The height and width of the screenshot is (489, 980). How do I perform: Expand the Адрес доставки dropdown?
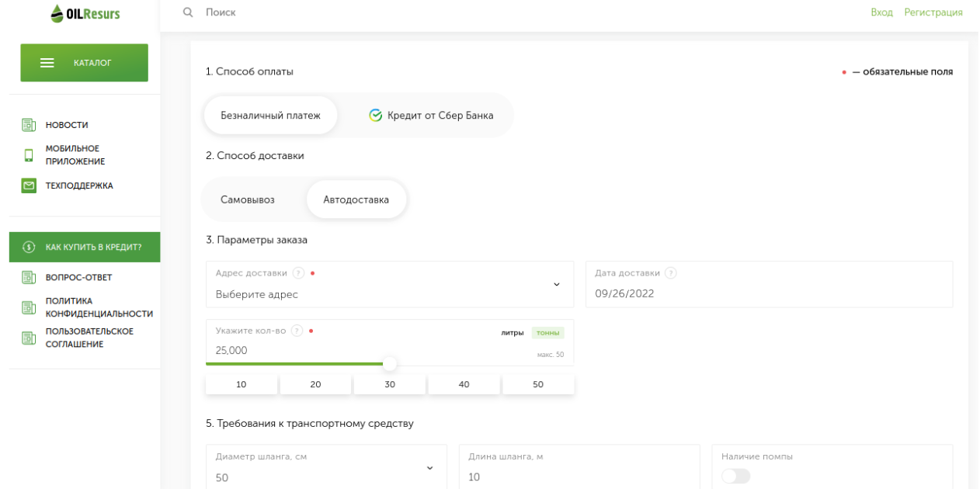point(556,284)
